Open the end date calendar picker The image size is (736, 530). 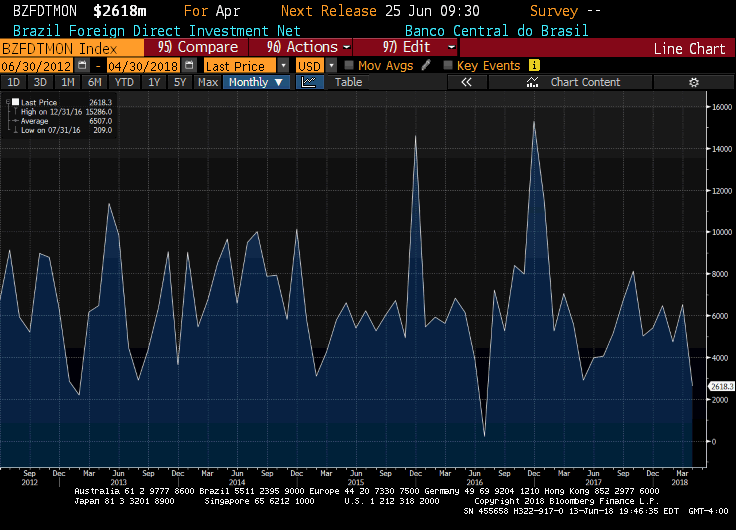click(189, 65)
